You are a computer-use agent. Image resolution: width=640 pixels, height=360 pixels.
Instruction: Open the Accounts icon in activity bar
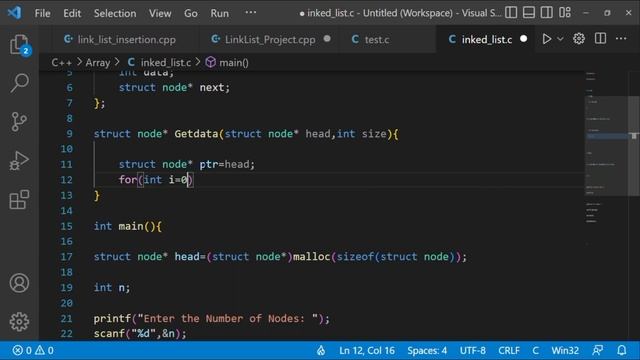tap(19, 283)
